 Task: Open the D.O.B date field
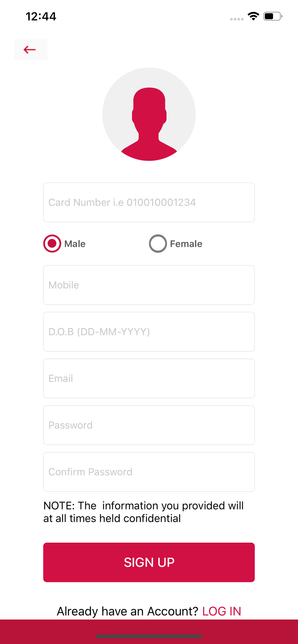(149, 332)
